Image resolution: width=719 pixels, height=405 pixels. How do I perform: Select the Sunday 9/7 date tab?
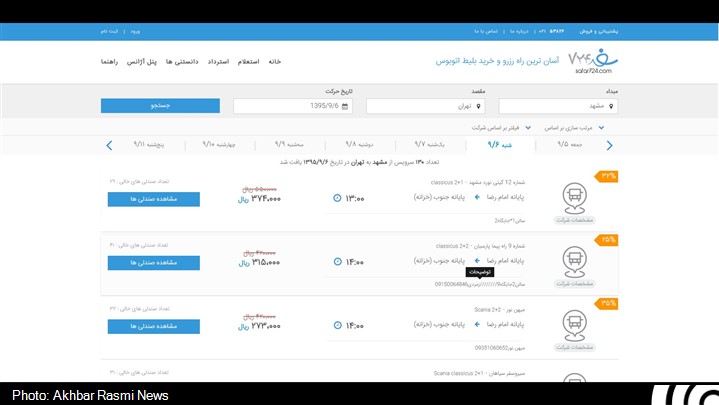click(x=430, y=144)
